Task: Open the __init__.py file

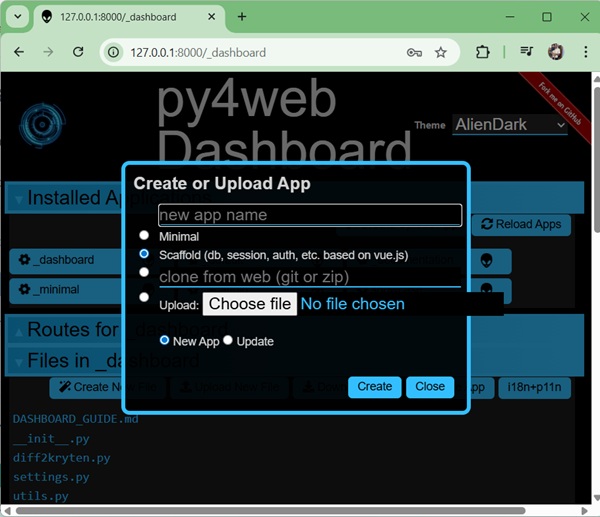Action: point(51,439)
